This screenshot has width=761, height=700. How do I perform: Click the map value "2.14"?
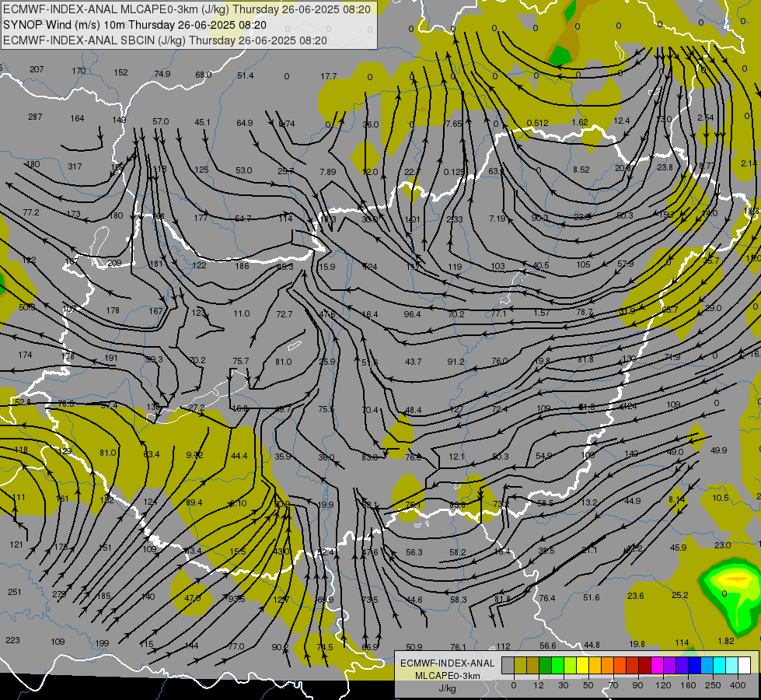tap(749, 163)
